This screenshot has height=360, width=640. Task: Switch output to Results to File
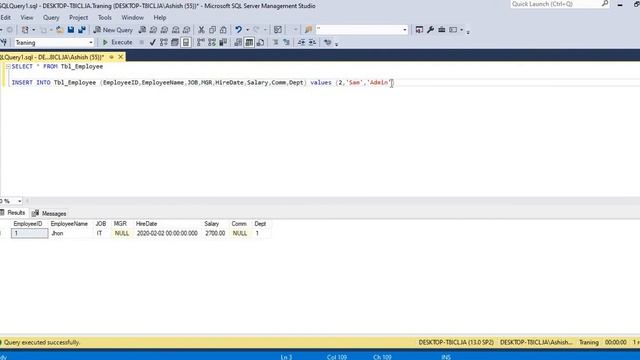tap(260, 42)
